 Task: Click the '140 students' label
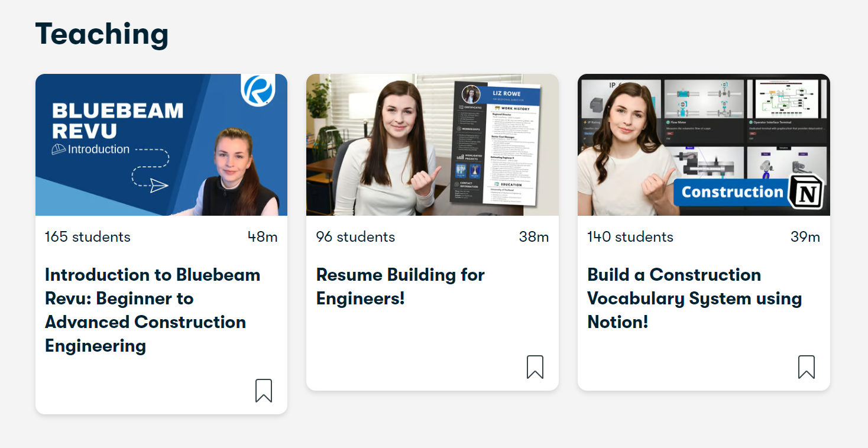click(x=630, y=237)
